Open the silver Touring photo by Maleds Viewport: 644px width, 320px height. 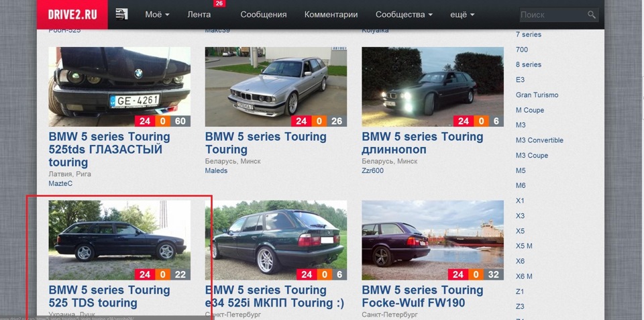pos(276,87)
